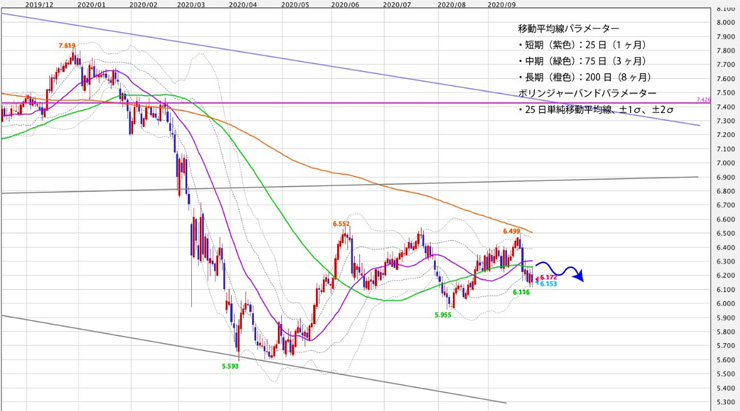Click the pink '6.172' price marker
Viewport: 740px width, 411px height.
548,277
